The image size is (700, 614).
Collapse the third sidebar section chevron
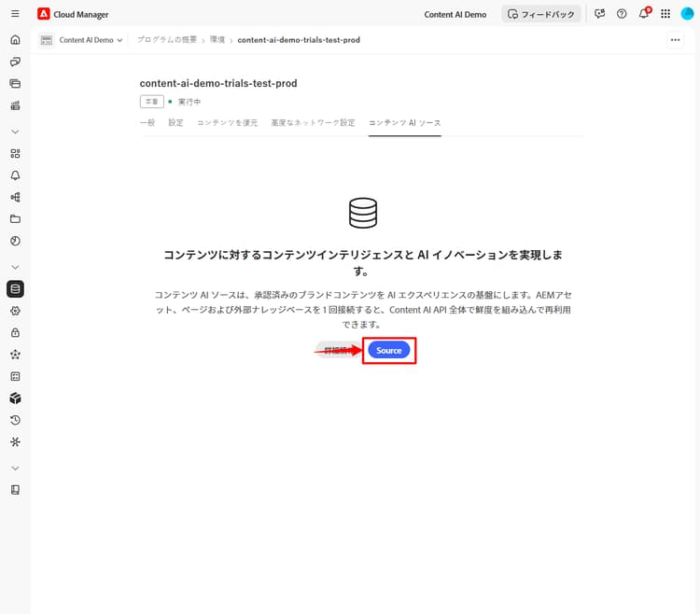tap(15, 468)
